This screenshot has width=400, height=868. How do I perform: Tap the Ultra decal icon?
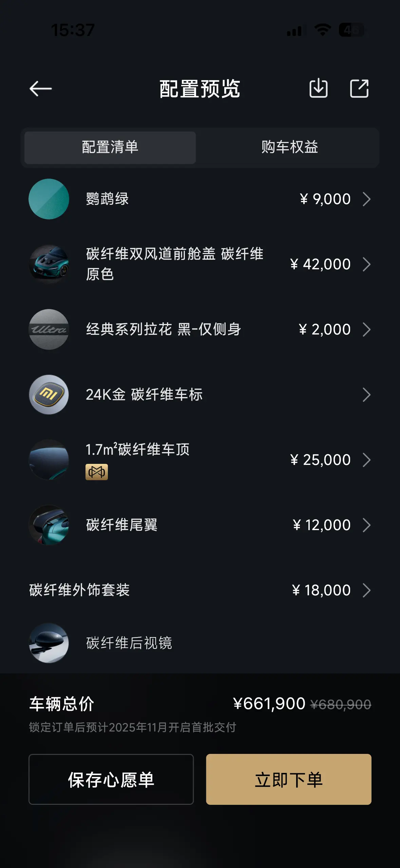[49, 329]
